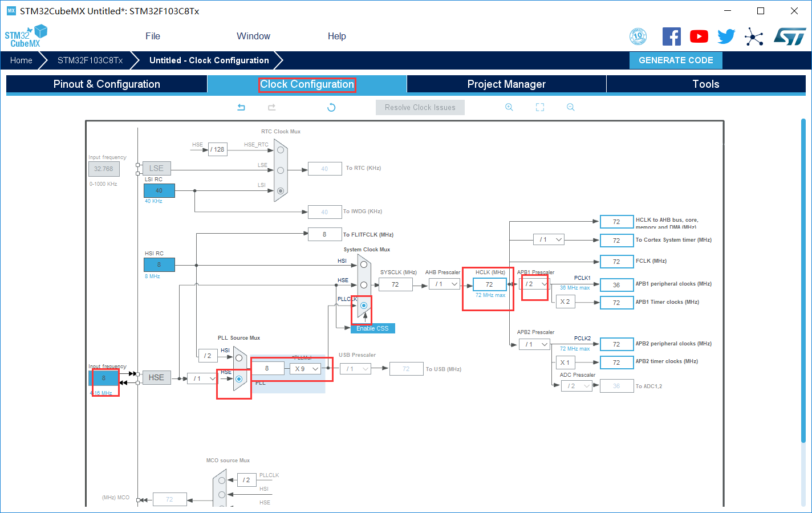Viewport: 812px width, 513px height.
Task: Click the HCLK (MHz) value field
Action: (x=490, y=284)
